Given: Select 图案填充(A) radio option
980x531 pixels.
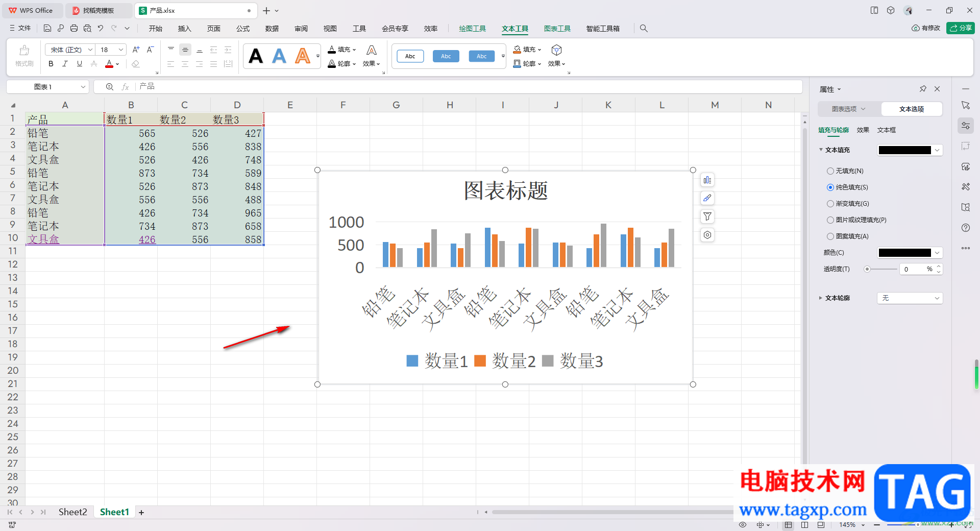Looking at the screenshot, I should (x=830, y=236).
